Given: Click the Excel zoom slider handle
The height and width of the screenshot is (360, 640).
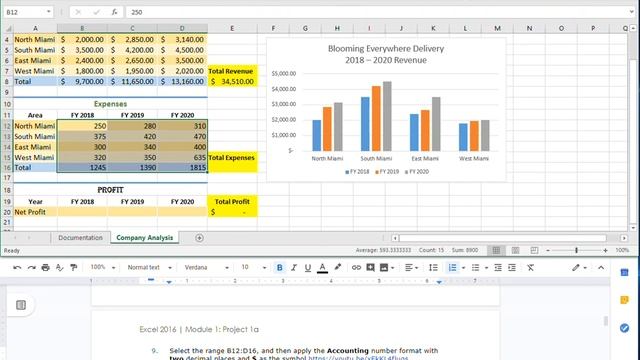Looking at the screenshot, I should click(576, 250).
